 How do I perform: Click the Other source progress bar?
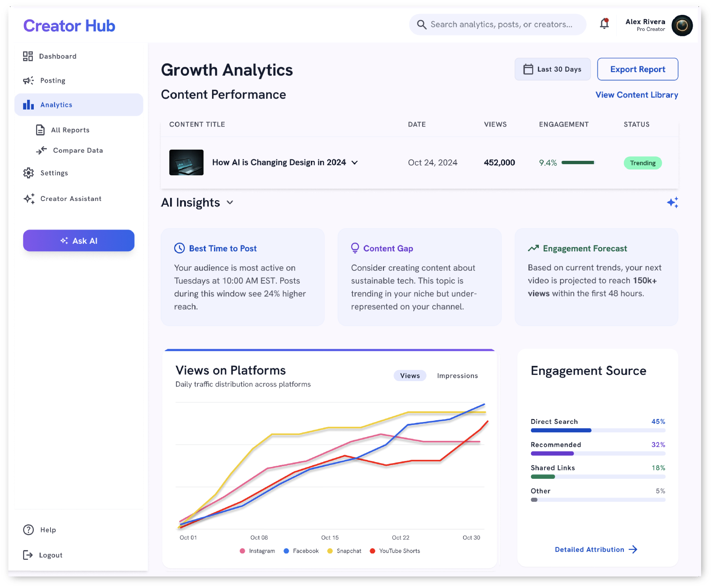tap(598, 500)
